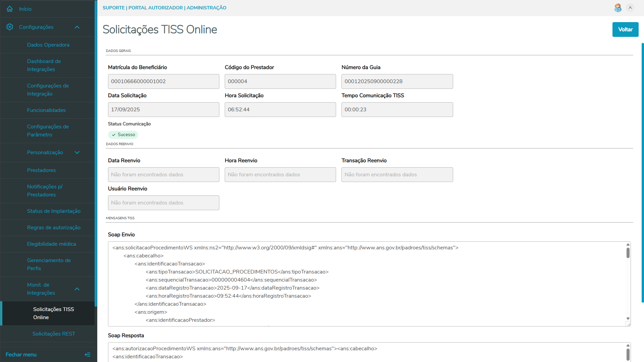644x362 pixels.
Task: Open Solicitações REST menu item
Action: [54, 334]
